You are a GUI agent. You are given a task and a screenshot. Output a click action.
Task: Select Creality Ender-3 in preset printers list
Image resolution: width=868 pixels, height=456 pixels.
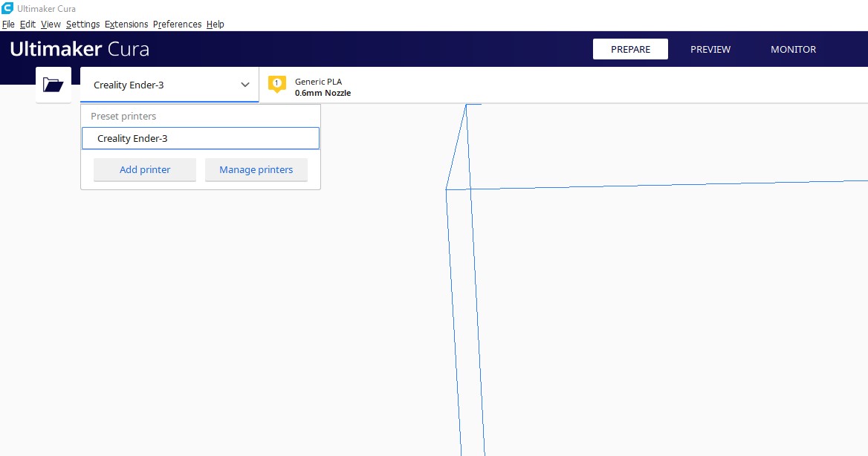[x=201, y=138]
